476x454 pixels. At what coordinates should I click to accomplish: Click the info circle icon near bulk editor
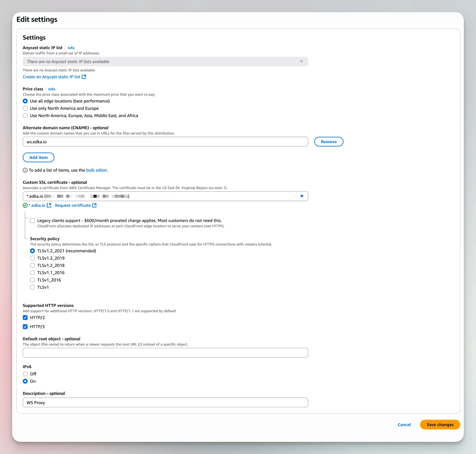tap(25, 170)
